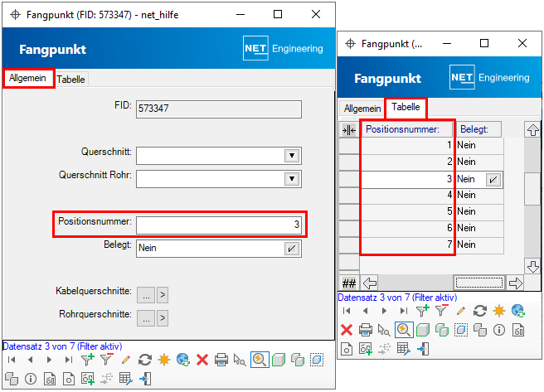Expand Kabelquerschnitte with the arrow button
Viewport: 544px width, 392px height.
(163, 294)
